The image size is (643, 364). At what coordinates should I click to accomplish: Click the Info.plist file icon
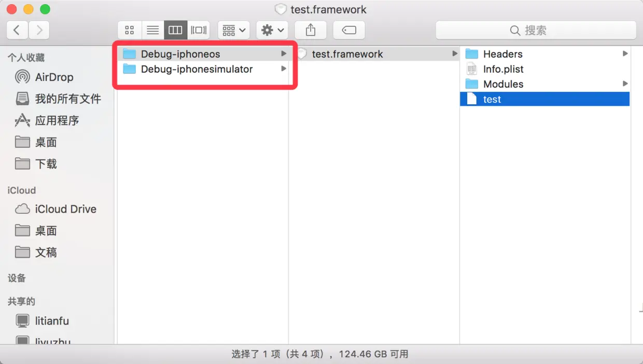[x=471, y=69]
